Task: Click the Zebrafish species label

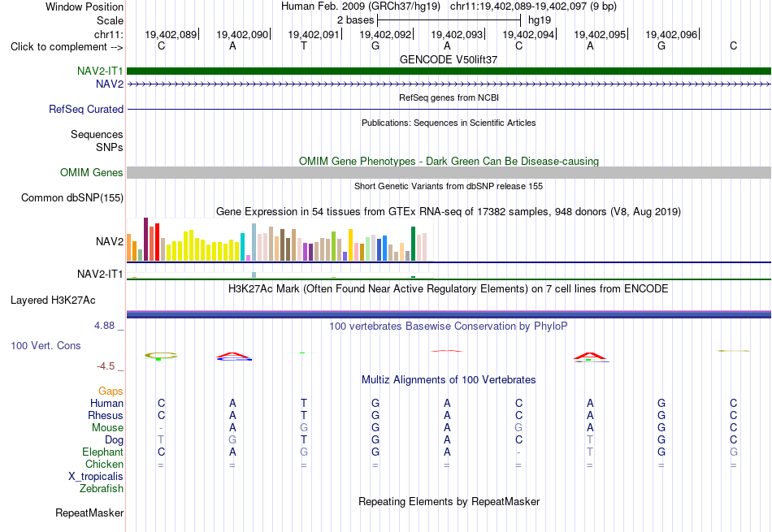Action: click(x=102, y=489)
